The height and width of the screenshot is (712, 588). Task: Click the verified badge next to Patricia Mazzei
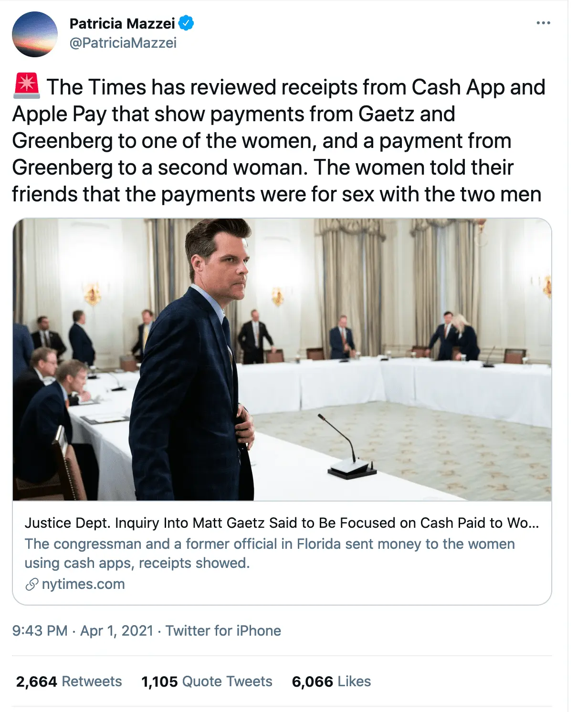187,23
